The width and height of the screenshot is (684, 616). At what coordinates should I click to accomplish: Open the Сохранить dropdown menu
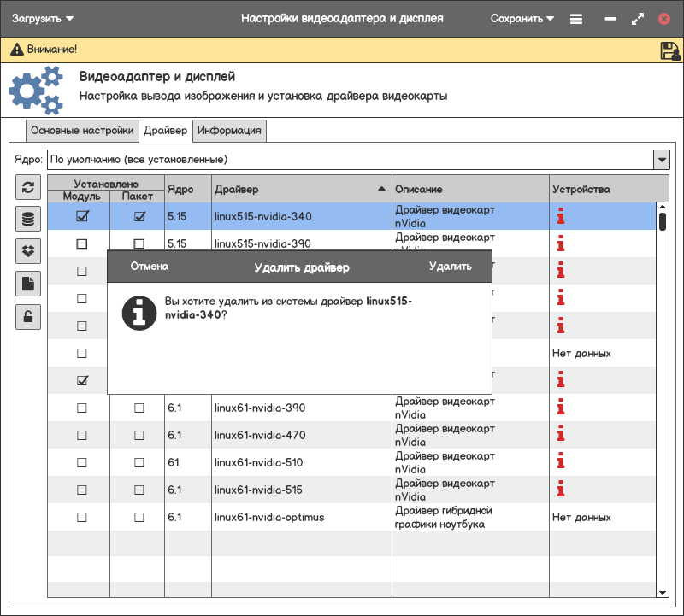(x=522, y=18)
